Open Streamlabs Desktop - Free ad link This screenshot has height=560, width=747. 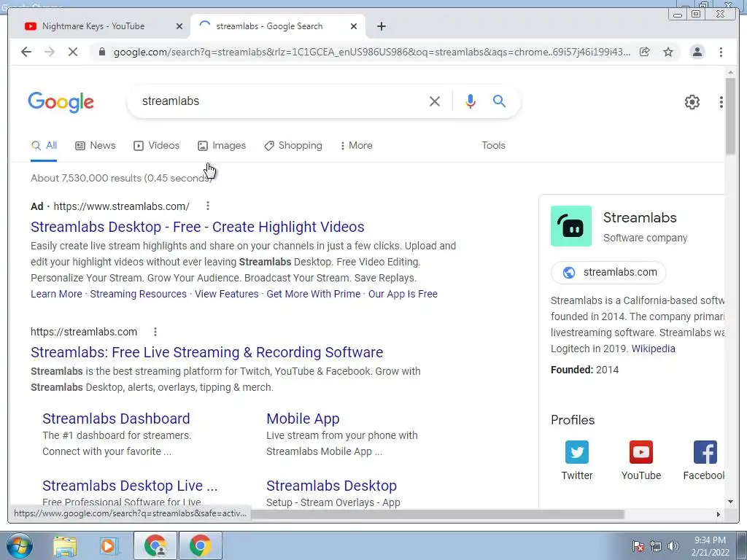(197, 227)
